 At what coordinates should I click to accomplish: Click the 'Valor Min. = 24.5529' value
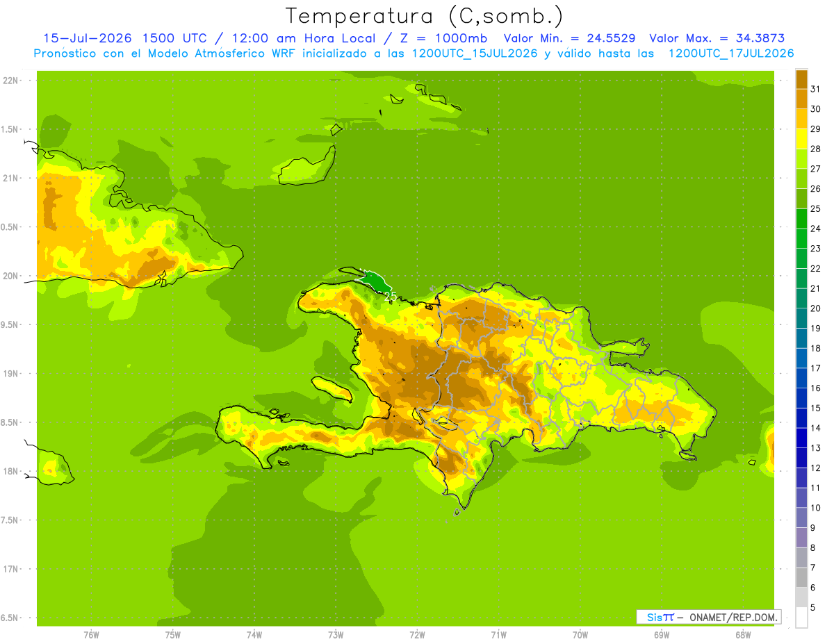(x=569, y=38)
